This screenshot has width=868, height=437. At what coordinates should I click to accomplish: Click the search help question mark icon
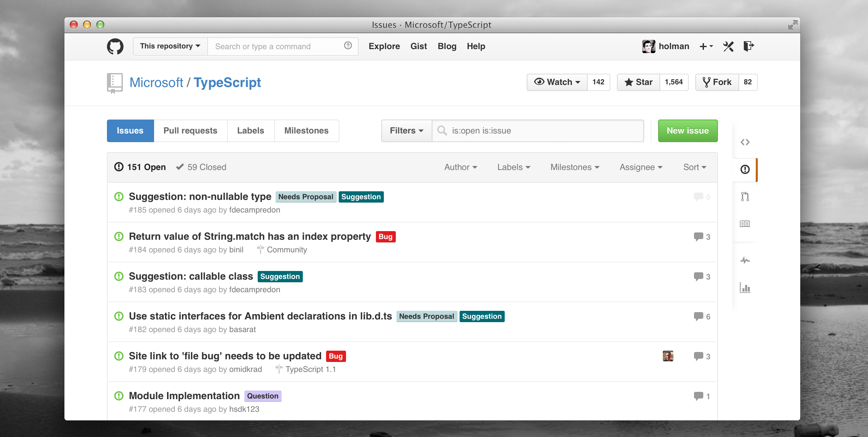click(x=348, y=46)
